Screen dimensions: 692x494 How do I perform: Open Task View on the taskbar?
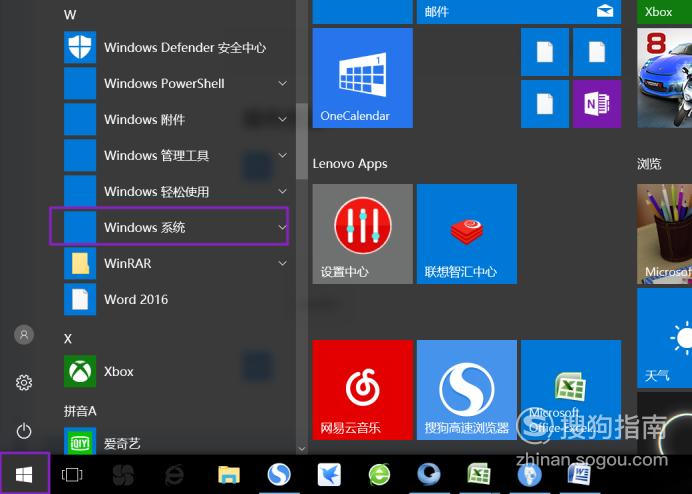pyautogui.click(x=72, y=475)
